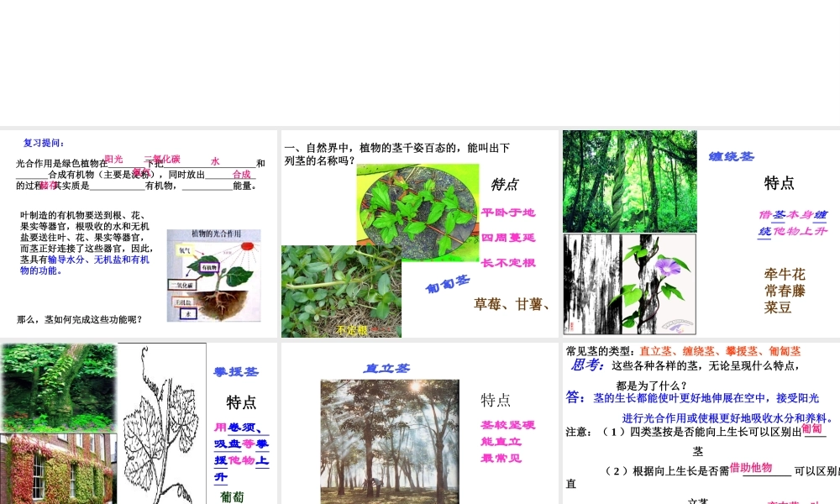Screen dimensions: 840x504
Task: Select the pink text 最常见
Action: pyautogui.click(x=501, y=459)
